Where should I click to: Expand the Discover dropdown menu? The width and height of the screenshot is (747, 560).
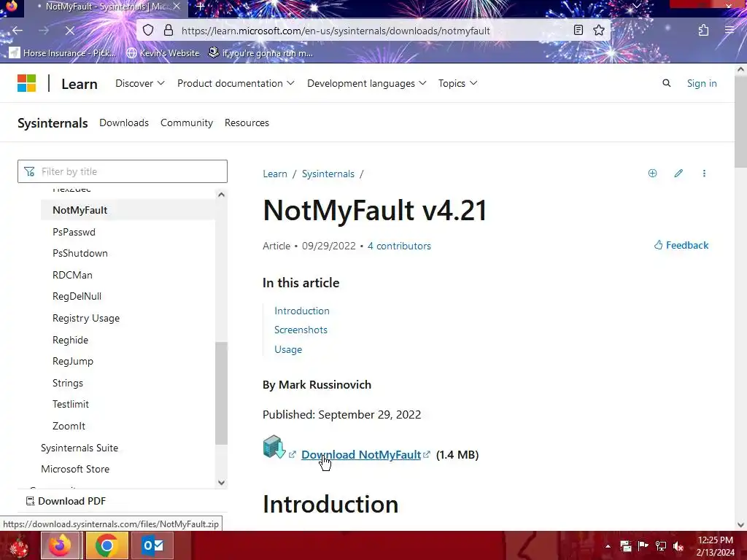pyautogui.click(x=139, y=83)
